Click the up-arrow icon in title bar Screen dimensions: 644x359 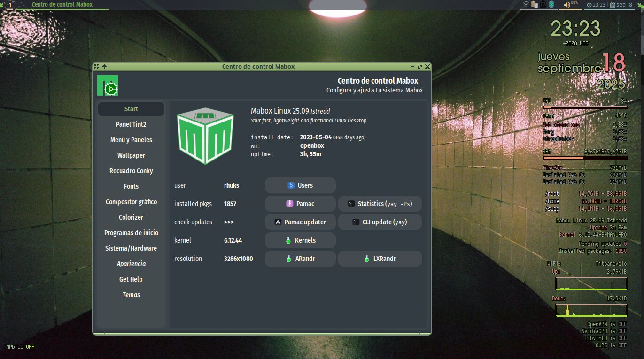104,67
